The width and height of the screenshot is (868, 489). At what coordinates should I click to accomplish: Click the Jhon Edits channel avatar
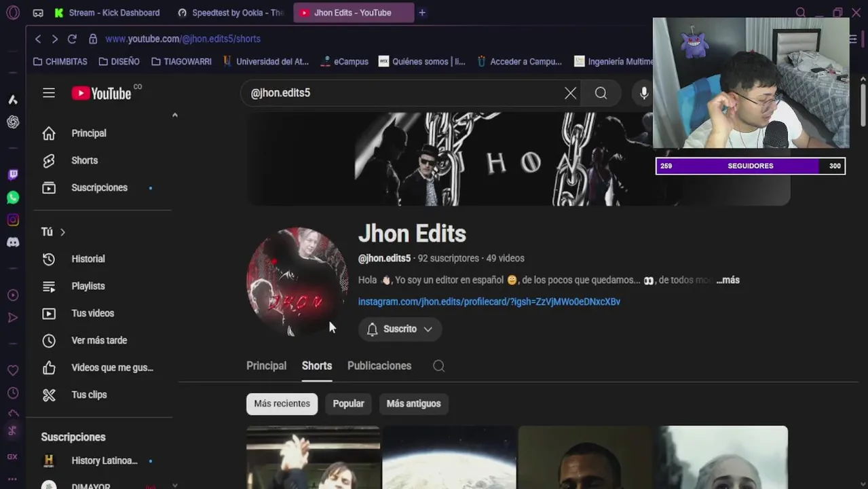(x=297, y=281)
